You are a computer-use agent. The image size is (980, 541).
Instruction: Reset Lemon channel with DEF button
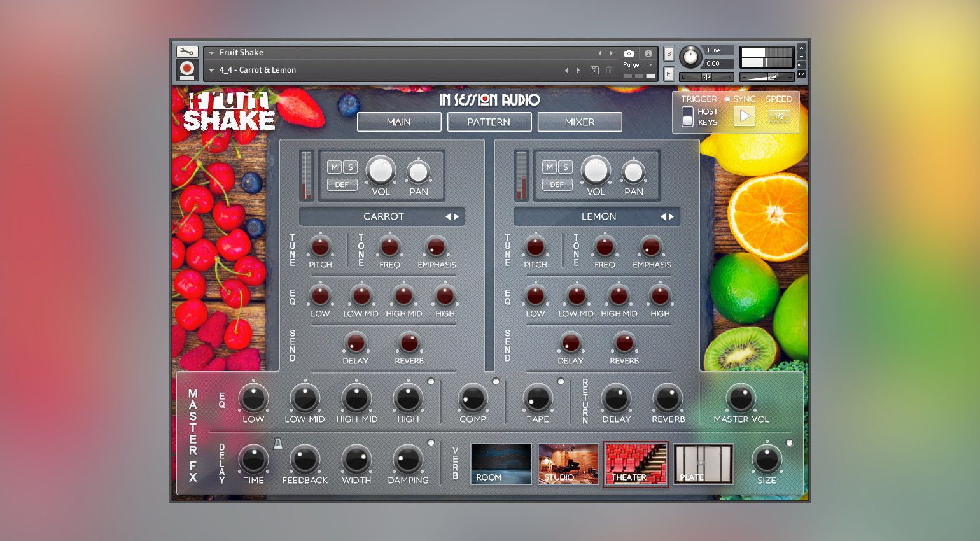557,185
